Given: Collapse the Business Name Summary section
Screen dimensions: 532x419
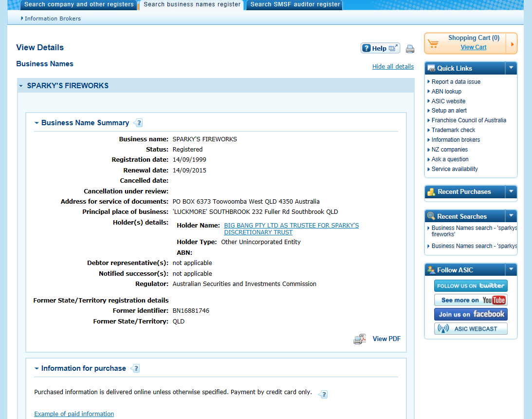Looking at the screenshot, I should tap(37, 123).
